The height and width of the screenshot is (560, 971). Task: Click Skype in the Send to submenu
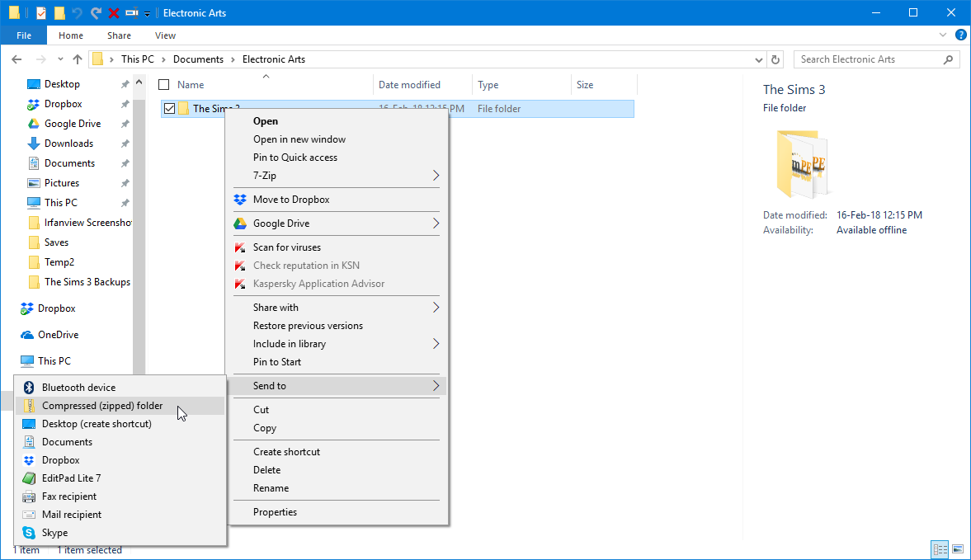coord(55,533)
